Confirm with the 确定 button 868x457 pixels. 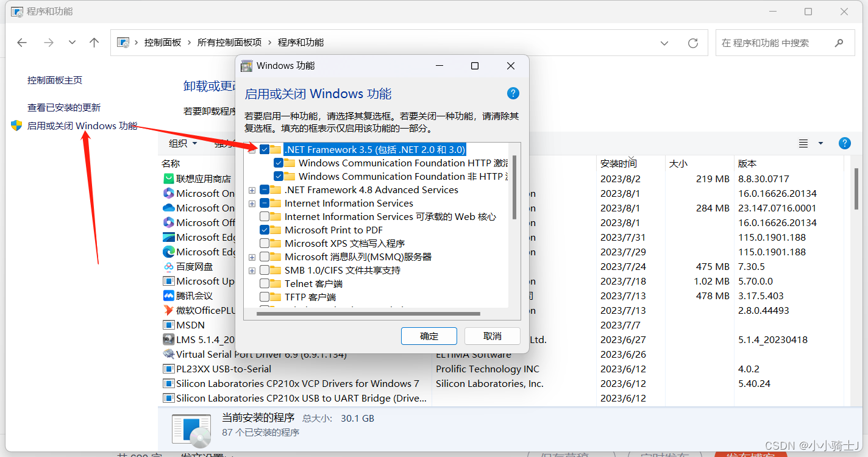[x=429, y=336]
